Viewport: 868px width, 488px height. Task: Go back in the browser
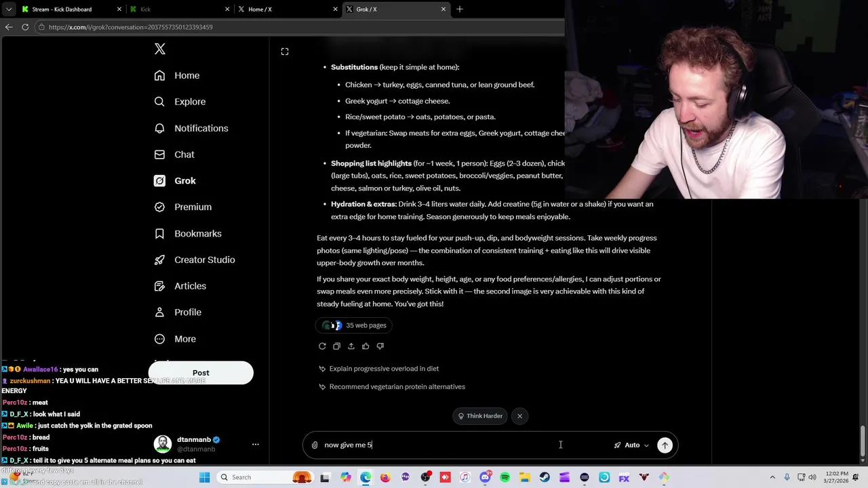point(9,27)
